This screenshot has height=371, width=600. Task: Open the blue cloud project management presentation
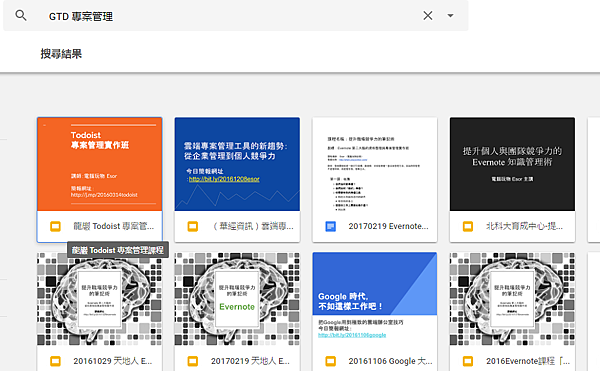coord(237,164)
